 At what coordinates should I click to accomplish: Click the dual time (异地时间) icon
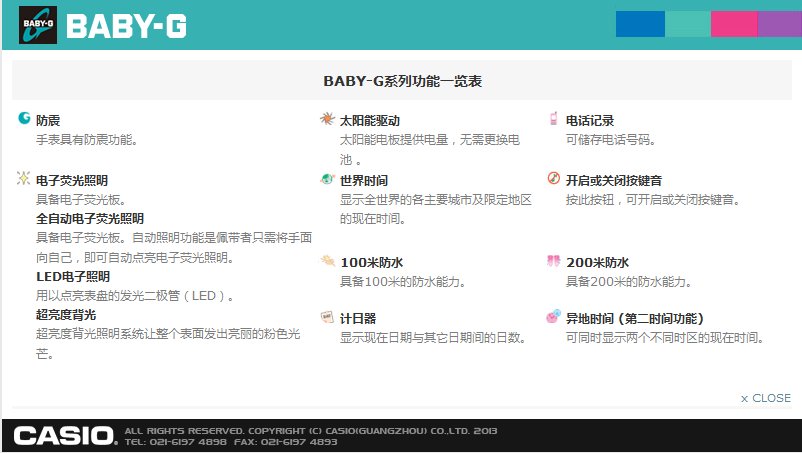(553, 316)
